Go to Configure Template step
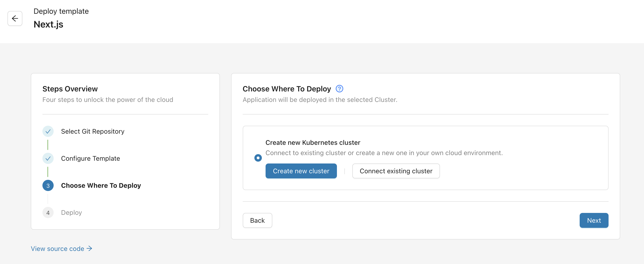 (90, 158)
